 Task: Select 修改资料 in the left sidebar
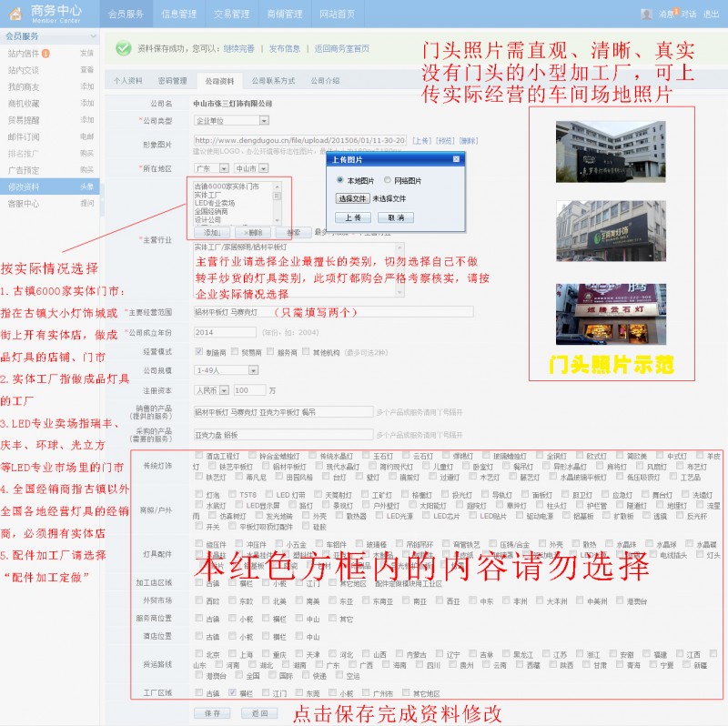pos(24,186)
